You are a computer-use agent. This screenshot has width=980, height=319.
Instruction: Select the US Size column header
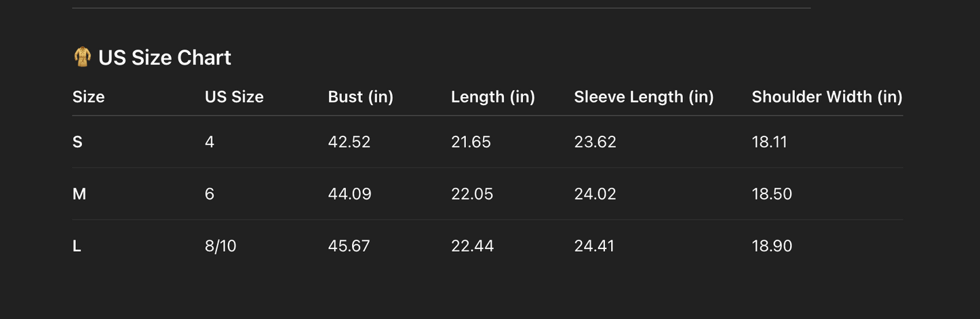pyautogui.click(x=234, y=97)
